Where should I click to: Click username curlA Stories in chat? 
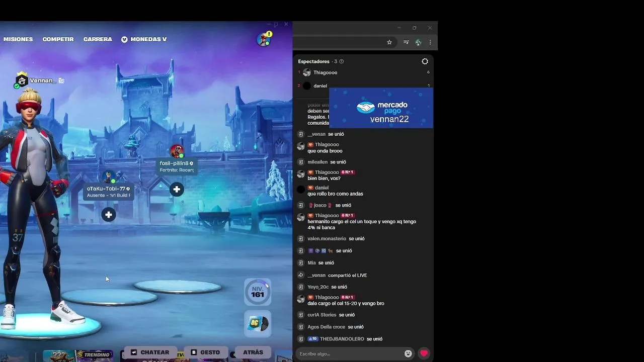[322, 315]
